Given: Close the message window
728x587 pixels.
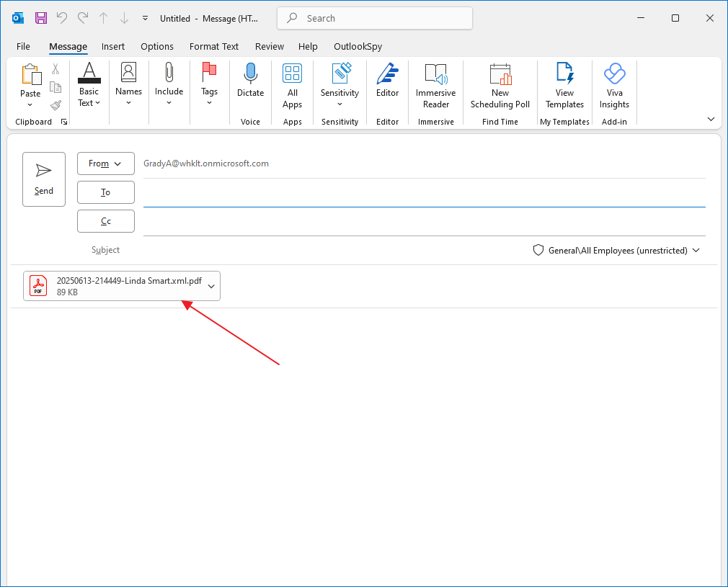Looking at the screenshot, I should [x=710, y=18].
